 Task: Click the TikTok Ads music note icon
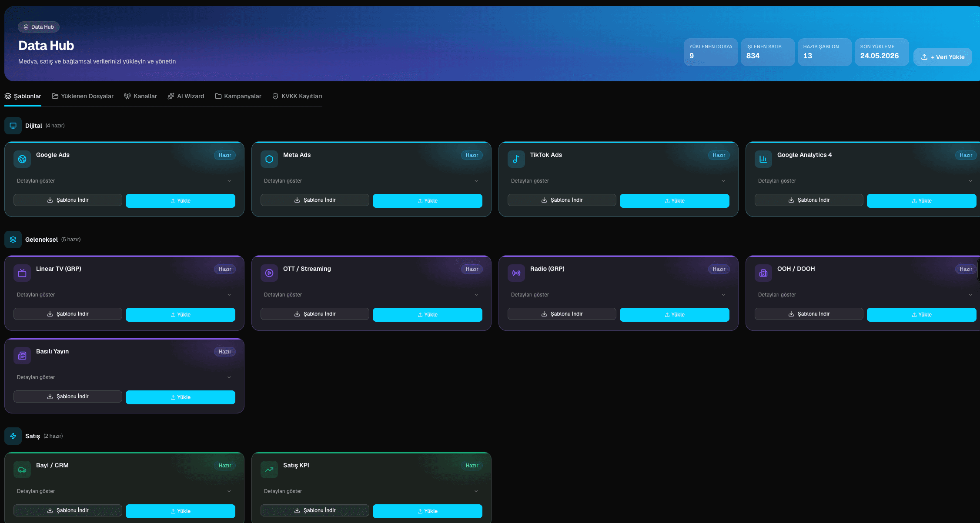516,159
